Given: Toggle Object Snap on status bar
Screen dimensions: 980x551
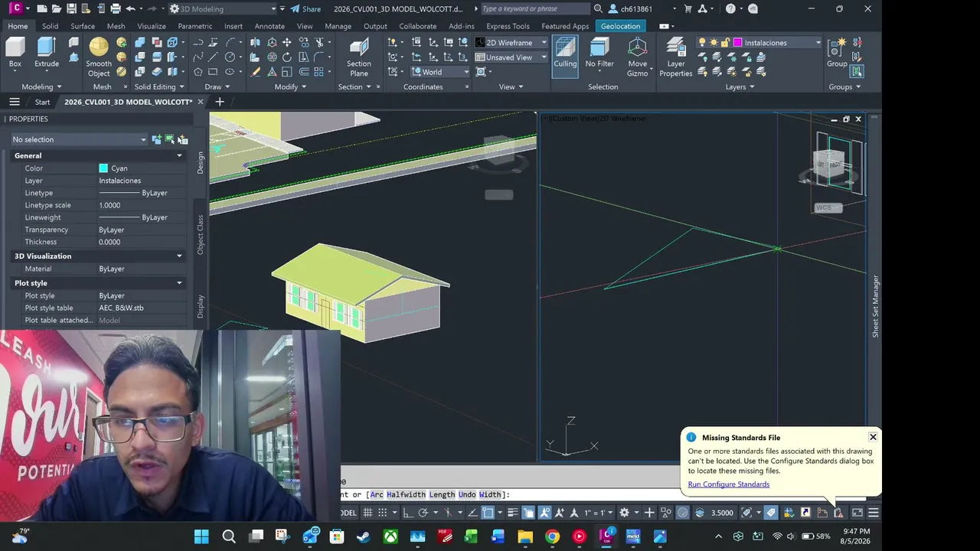Looking at the screenshot, I should tap(487, 513).
